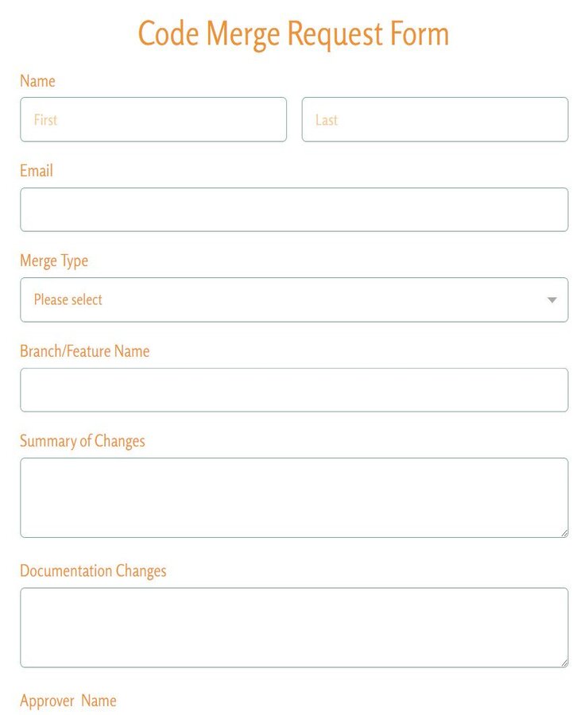
Task: Click the First placeholder text
Action: [45, 120]
